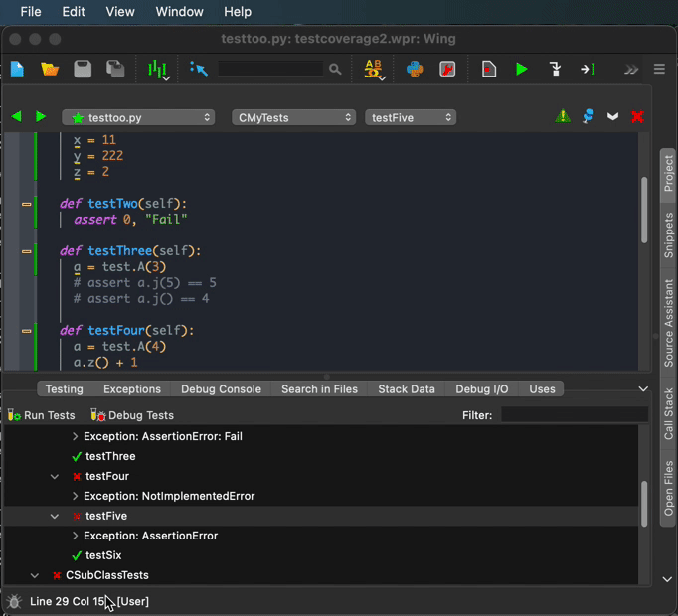Viewport: 678px width, 616px height.
Task: Click the document with red dot debug icon
Action: (x=488, y=69)
